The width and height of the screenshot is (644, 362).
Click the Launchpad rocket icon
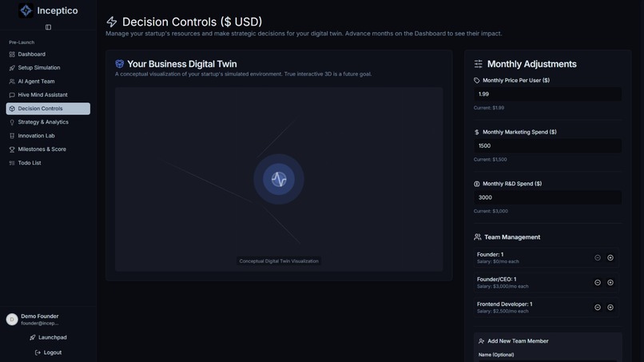tap(33, 337)
